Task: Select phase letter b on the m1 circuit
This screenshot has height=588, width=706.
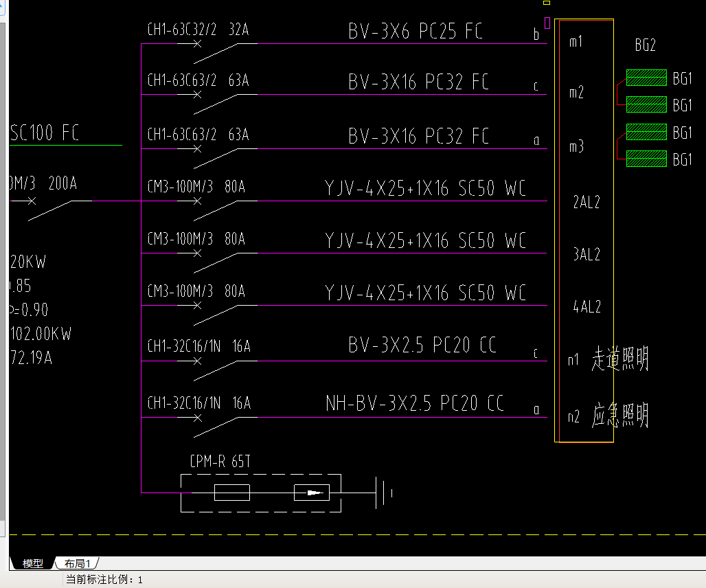Action: tap(536, 34)
